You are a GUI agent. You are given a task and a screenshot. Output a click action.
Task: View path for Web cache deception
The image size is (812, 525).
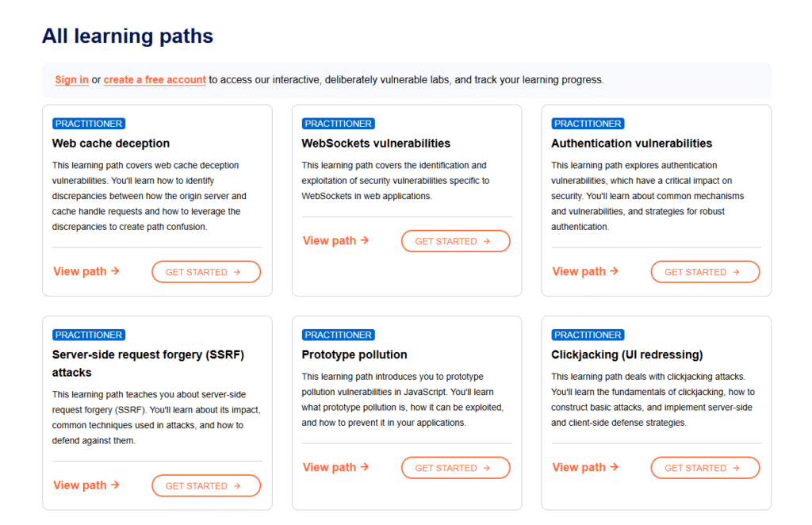tap(86, 271)
